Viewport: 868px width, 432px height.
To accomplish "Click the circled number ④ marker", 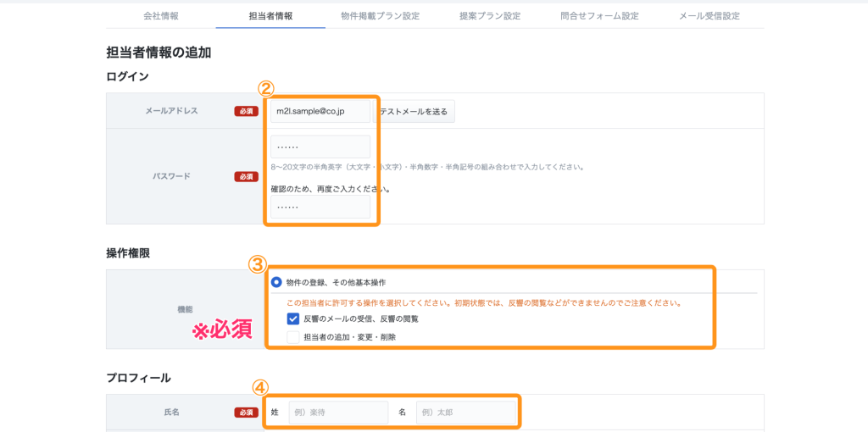I will pos(260,388).
